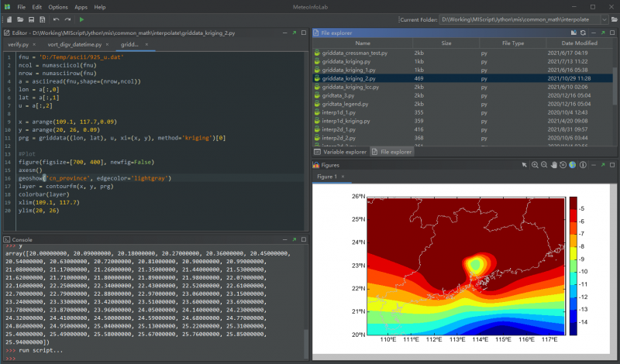Image resolution: width=620 pixels, height=364 pixels.
Task: Click the Undo arrow icon
Action: 56,19
